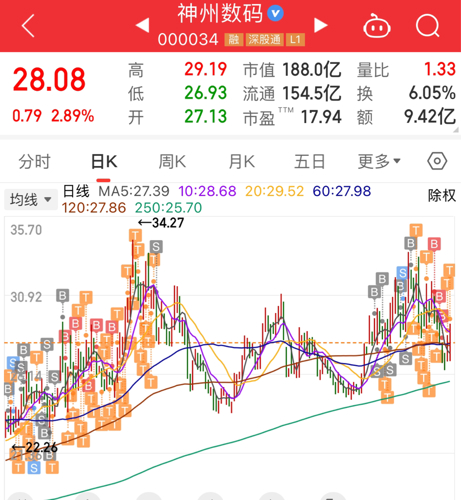Screen dimensions: 461x500
Task: Select the 五日 tab
Action: point(309,162)
